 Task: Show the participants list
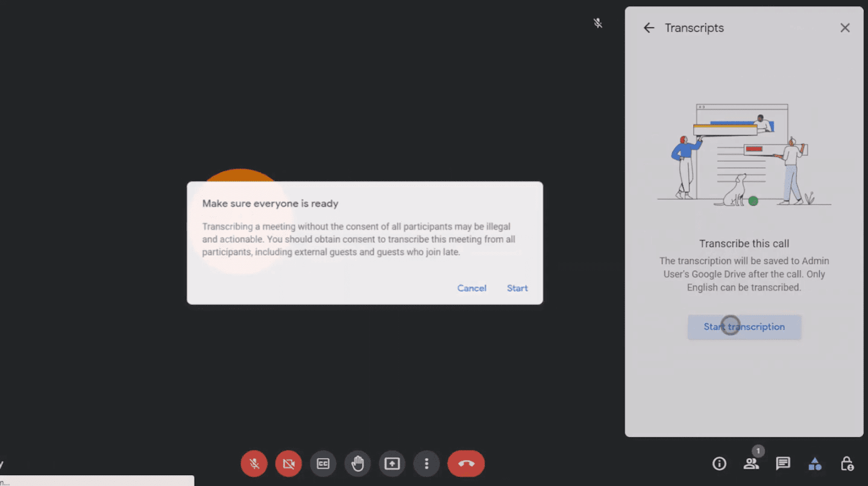(x=751, y=463)
